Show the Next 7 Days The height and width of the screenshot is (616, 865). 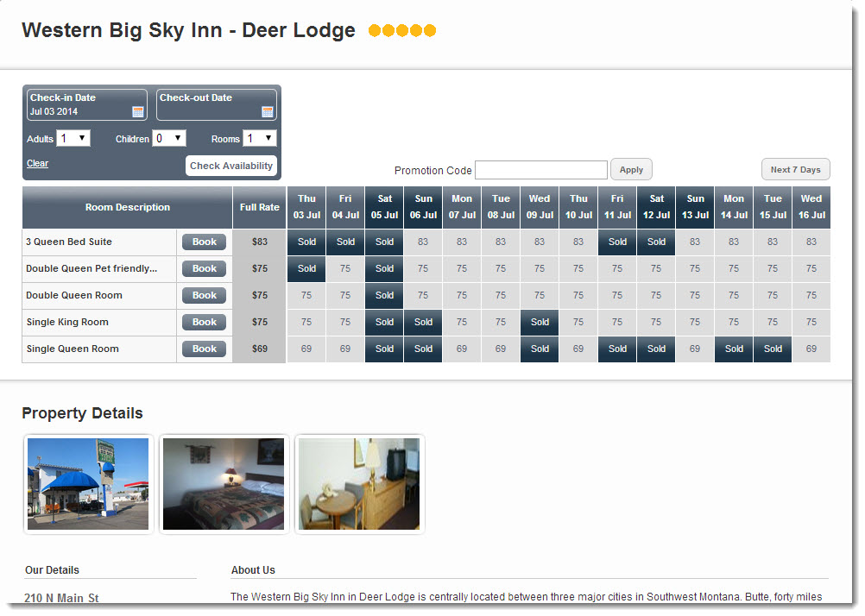click(795, 169)
